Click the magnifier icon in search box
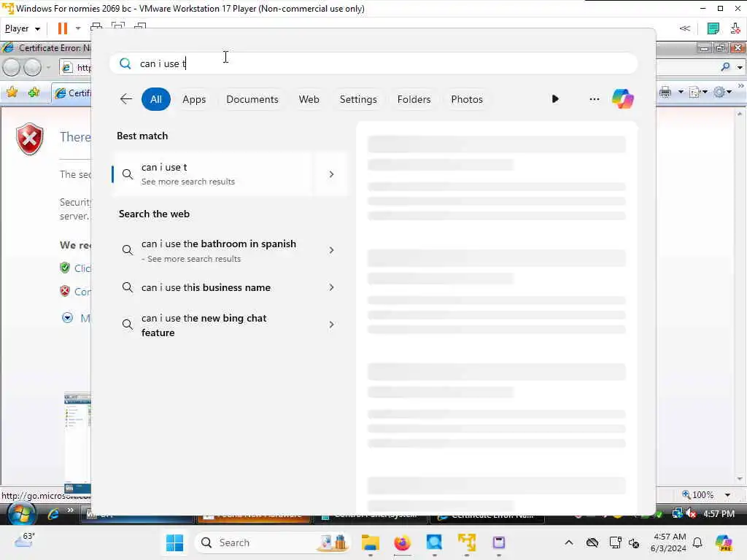 125,63
